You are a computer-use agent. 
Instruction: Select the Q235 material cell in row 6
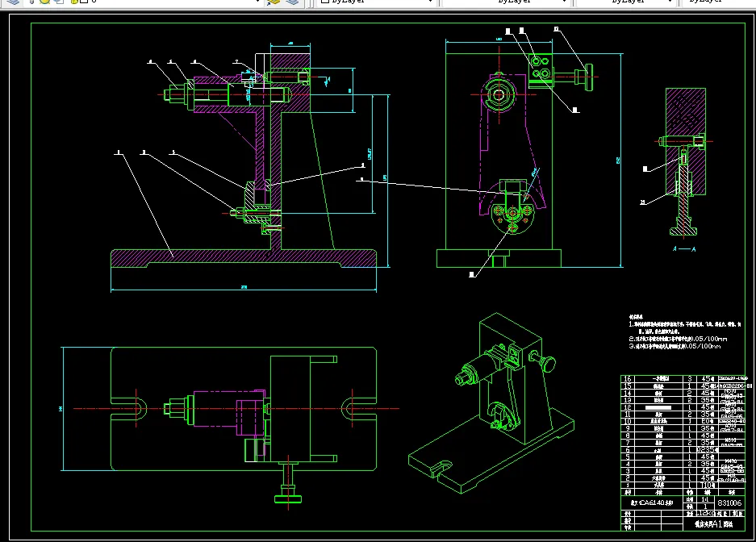(x=707, y=449)
